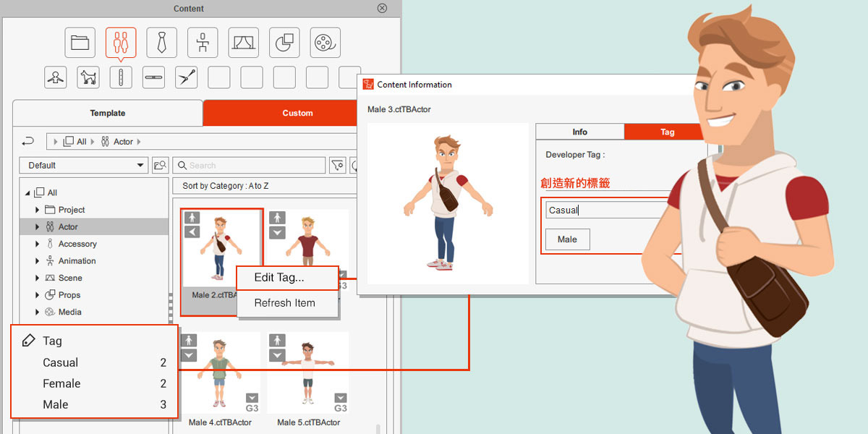Click the scissors subcategory icon

(186, 77)
